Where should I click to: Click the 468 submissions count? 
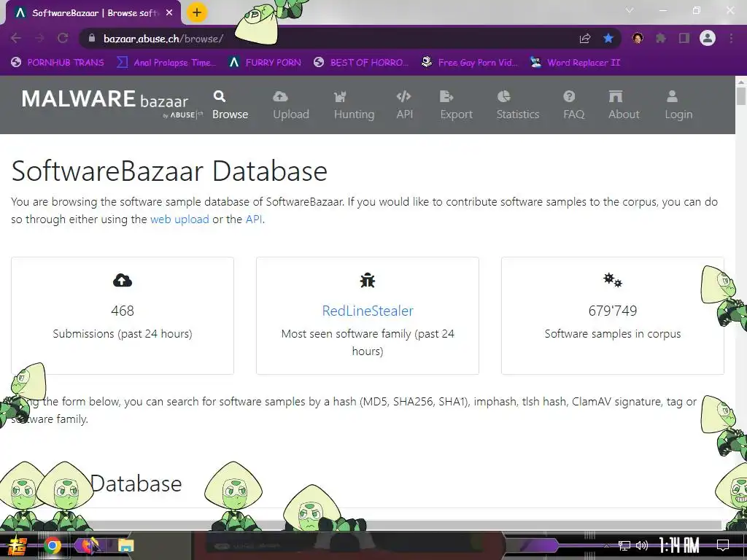point(123,311)
